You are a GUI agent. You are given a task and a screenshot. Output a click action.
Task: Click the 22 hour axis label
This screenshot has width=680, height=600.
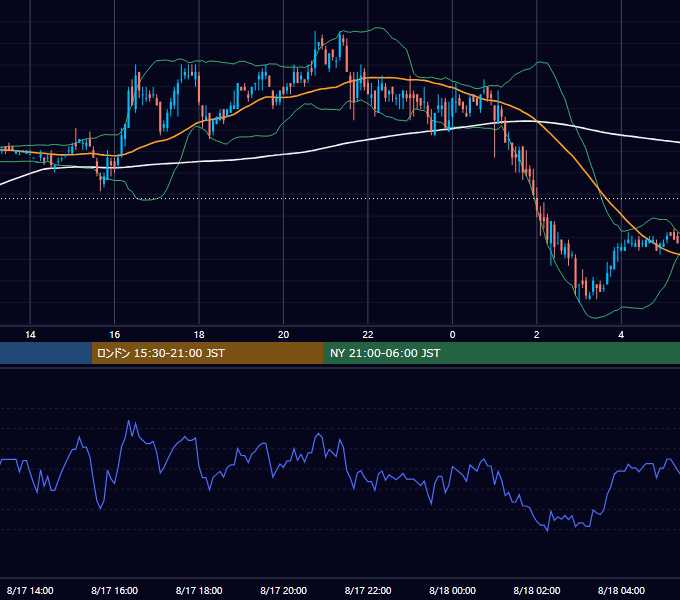[x=368, y=335]
